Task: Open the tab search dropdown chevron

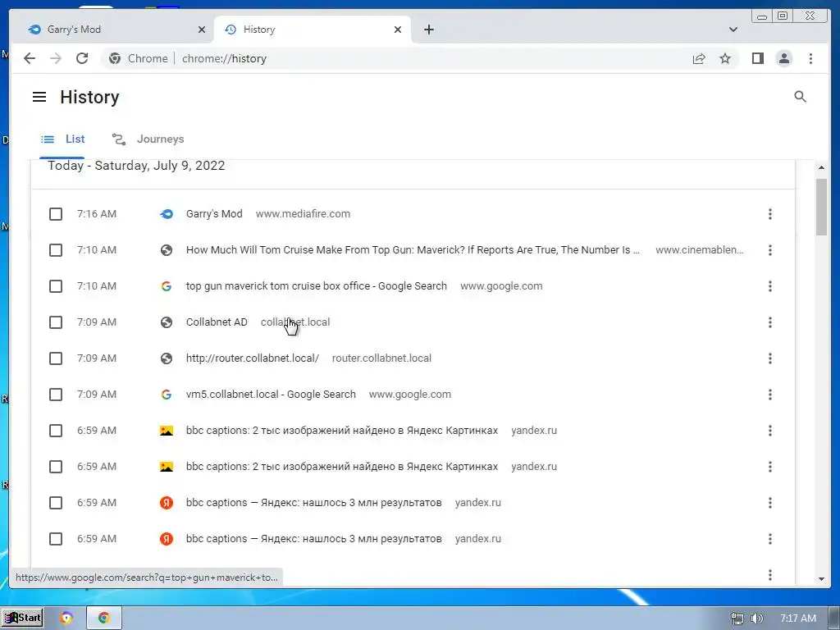Action: [x=733, y=30]
